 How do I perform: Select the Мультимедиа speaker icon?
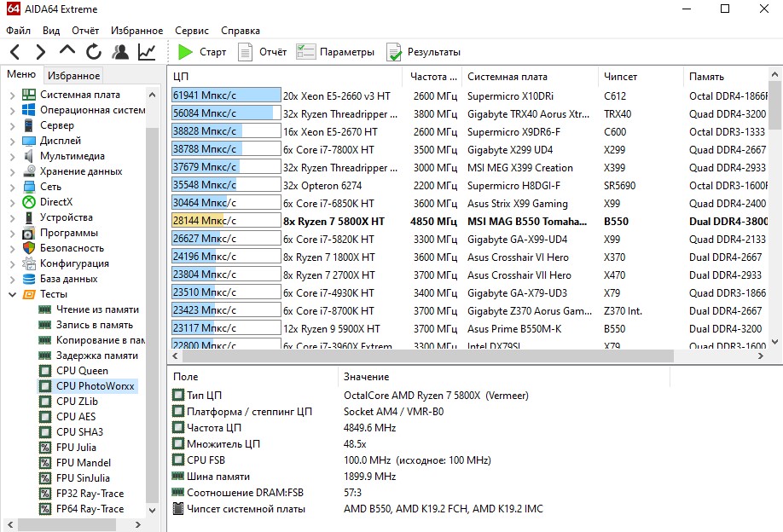(x=29, y=156)
